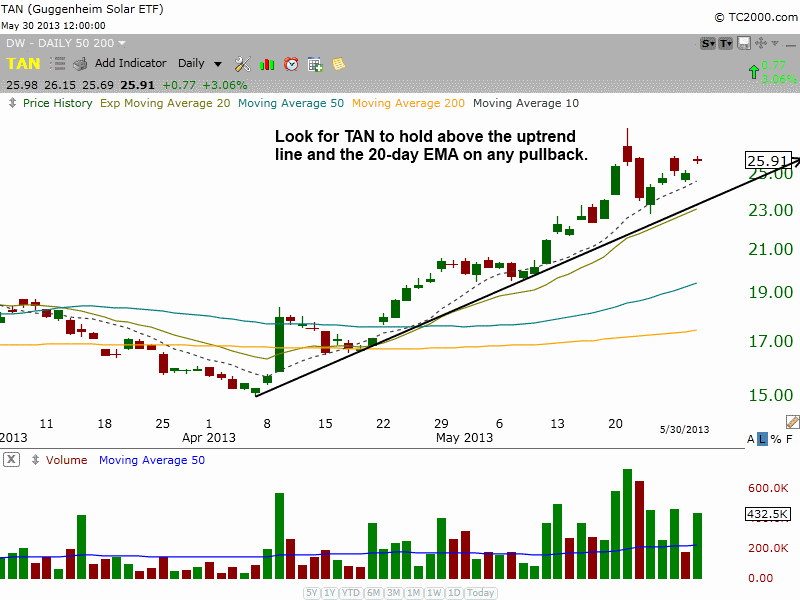Open the Volume dropdown arrow
This screenshot has width=800, height=600.
coord(36,460)
